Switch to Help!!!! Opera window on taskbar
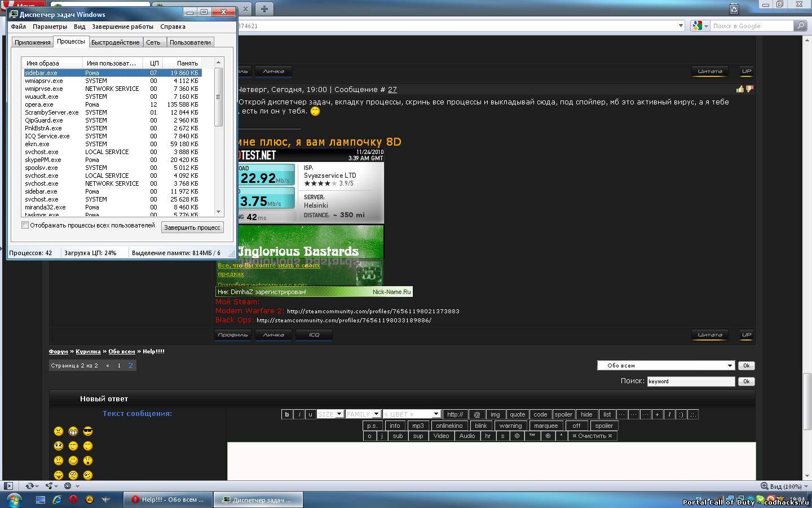Viewport: 812px width, 508px height. click(168, 500)
